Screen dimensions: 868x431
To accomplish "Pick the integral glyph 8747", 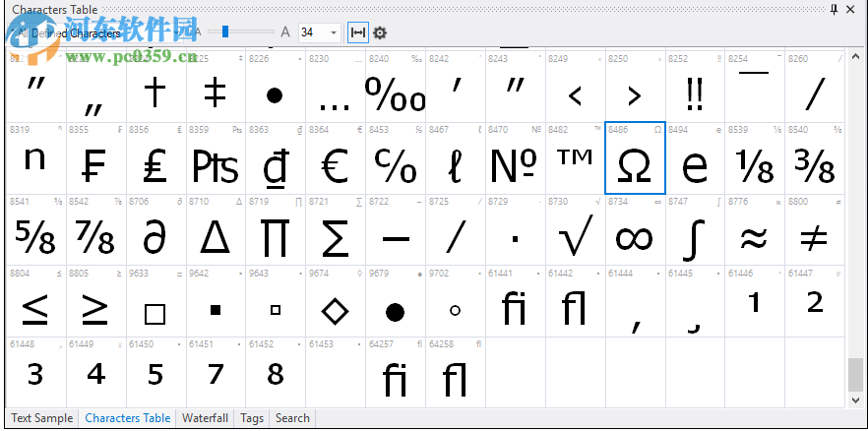I will pos(695,229).
